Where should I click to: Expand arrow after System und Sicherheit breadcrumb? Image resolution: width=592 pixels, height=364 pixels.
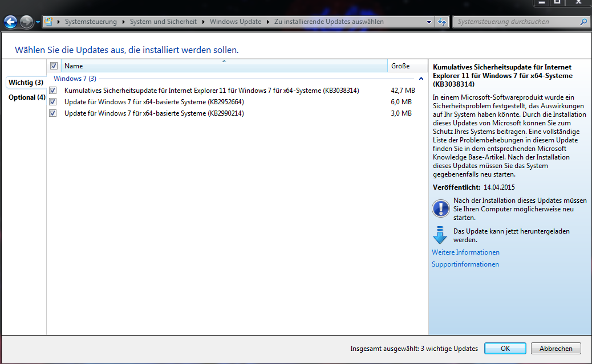click(203, 22)
